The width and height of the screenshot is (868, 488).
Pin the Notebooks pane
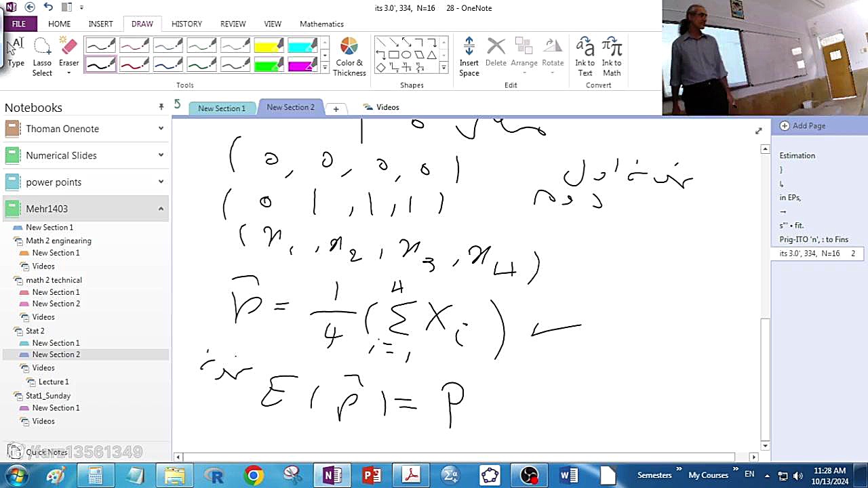coord(161,107)
